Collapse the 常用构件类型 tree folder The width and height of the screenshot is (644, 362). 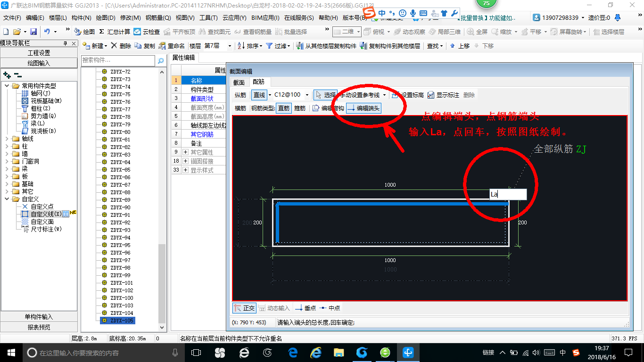point(7,86)
